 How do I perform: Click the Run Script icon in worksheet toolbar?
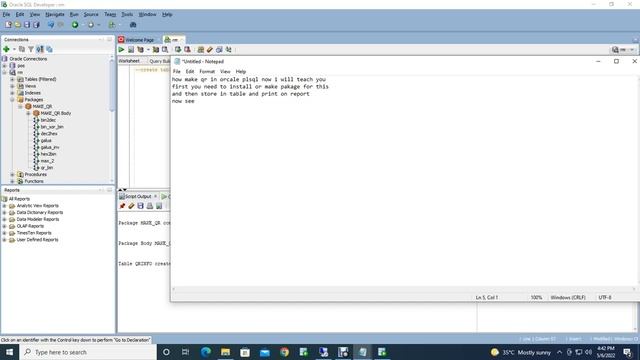click(131, 50)
